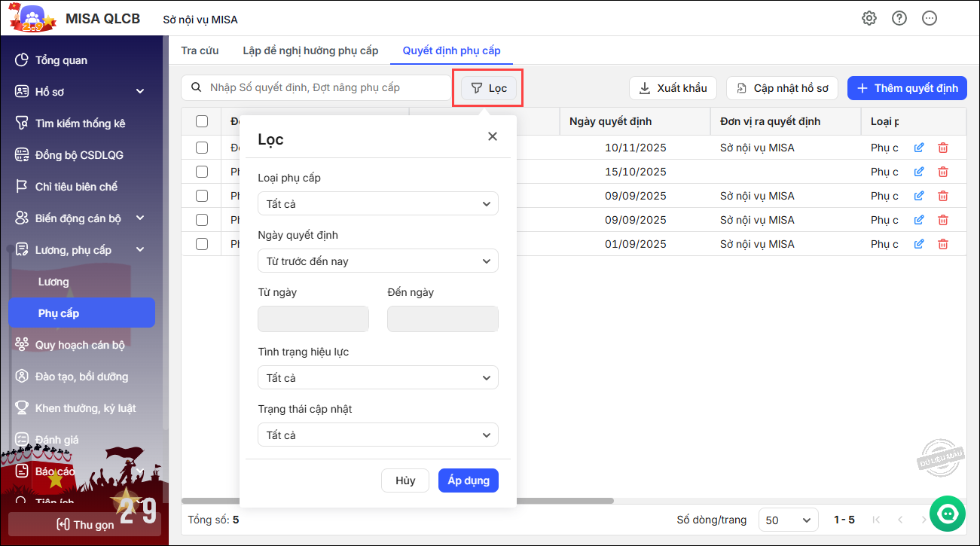The image size is (980, 546).
Task: Check the first row checkbox
Action: pos(202,148)
